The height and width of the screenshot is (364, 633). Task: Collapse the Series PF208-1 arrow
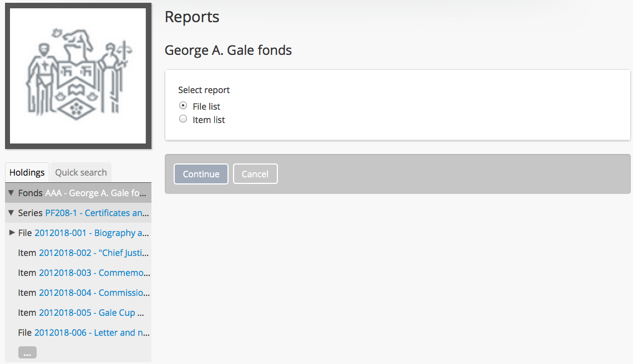click(11, 213)
